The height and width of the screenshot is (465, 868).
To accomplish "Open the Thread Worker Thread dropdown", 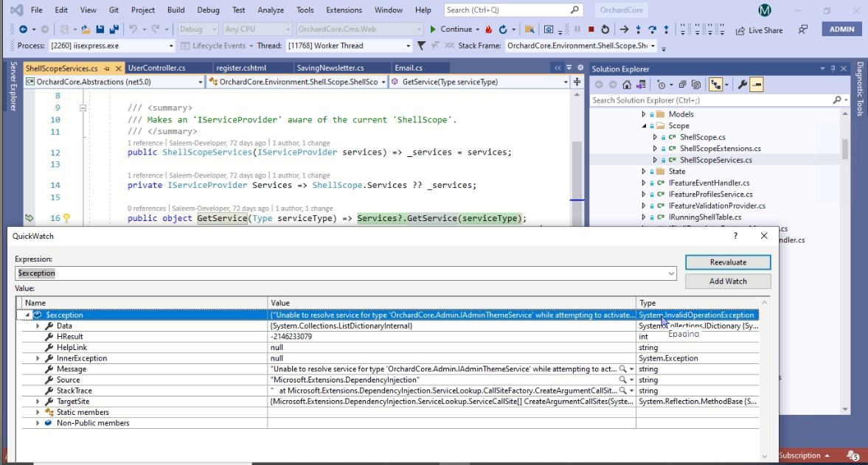I will [x=408, y=46].
